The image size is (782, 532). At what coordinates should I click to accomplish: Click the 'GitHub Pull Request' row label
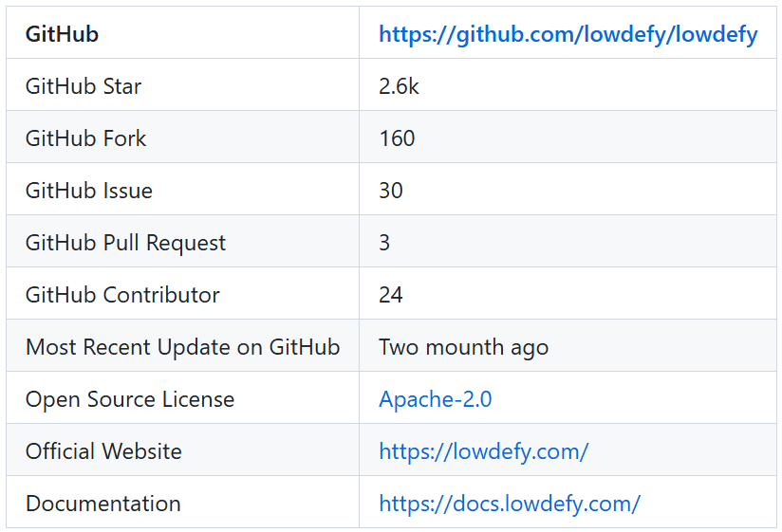click(125, 243)
